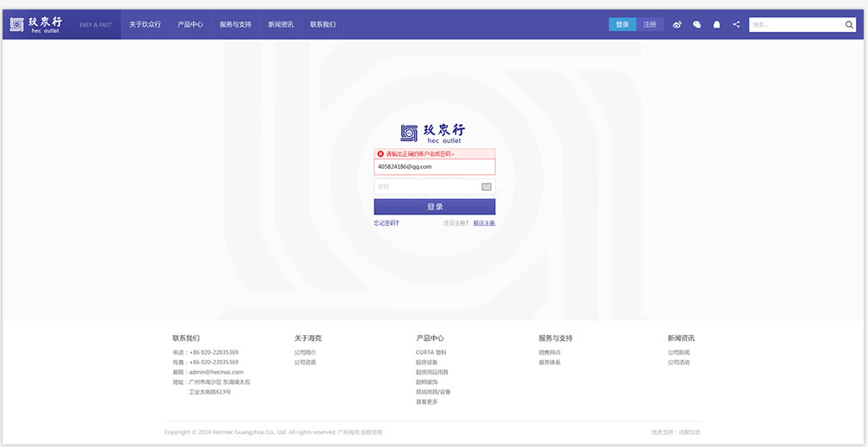Click the 电话 +86 020-22035369 line
Viewport: 868px width, 447px height.
[x=205, y=352]
